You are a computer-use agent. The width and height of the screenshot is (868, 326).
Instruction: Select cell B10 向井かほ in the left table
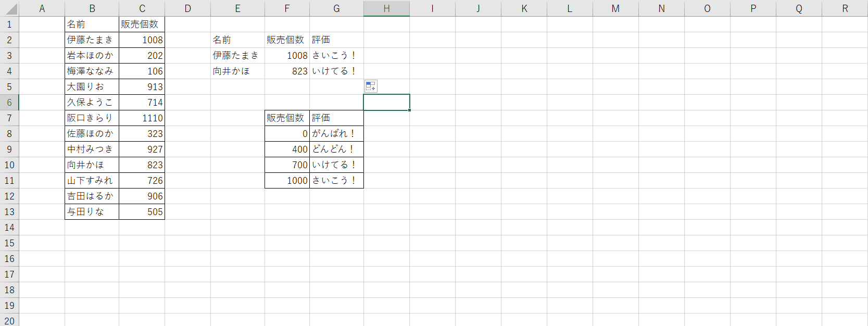click(92, 165)
